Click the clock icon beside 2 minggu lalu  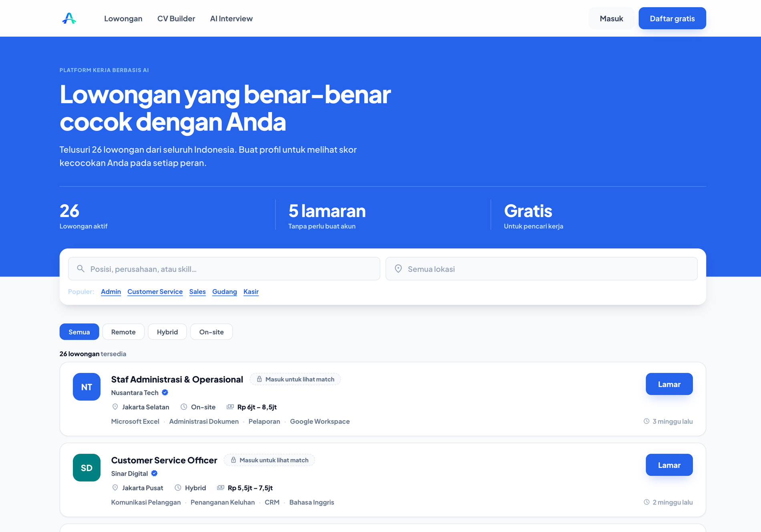646,502
